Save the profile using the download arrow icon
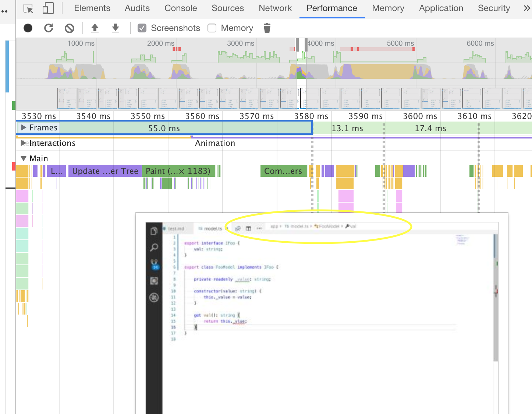 116,28
